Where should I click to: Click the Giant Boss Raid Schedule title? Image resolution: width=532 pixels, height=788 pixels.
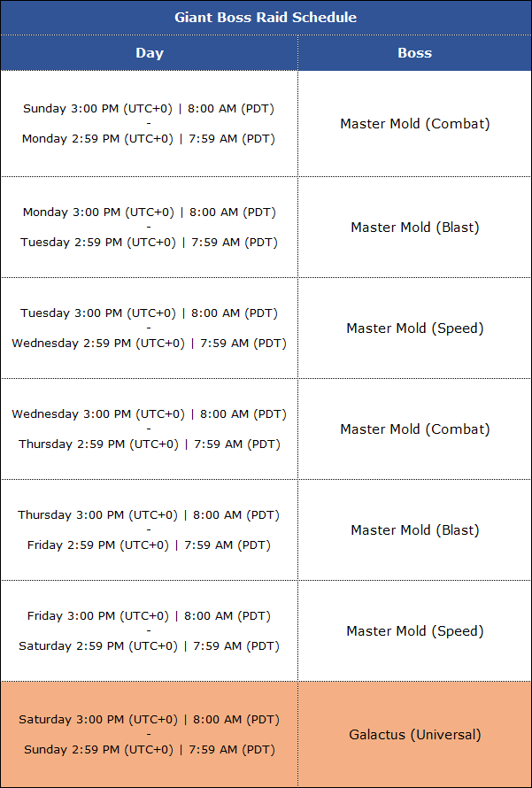266,17
